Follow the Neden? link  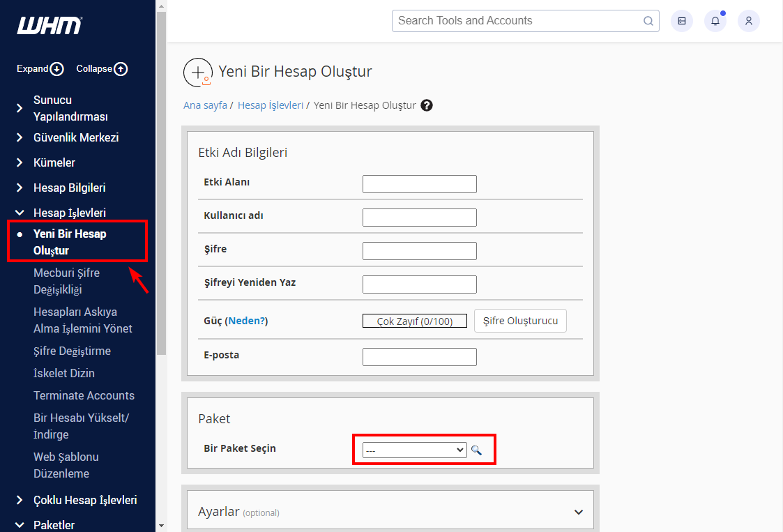[x=246, y=321]
